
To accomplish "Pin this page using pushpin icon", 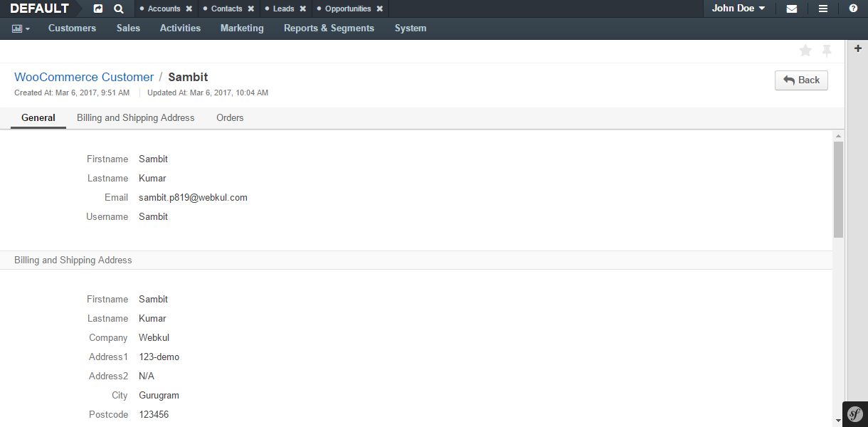I will pos(827,51).
